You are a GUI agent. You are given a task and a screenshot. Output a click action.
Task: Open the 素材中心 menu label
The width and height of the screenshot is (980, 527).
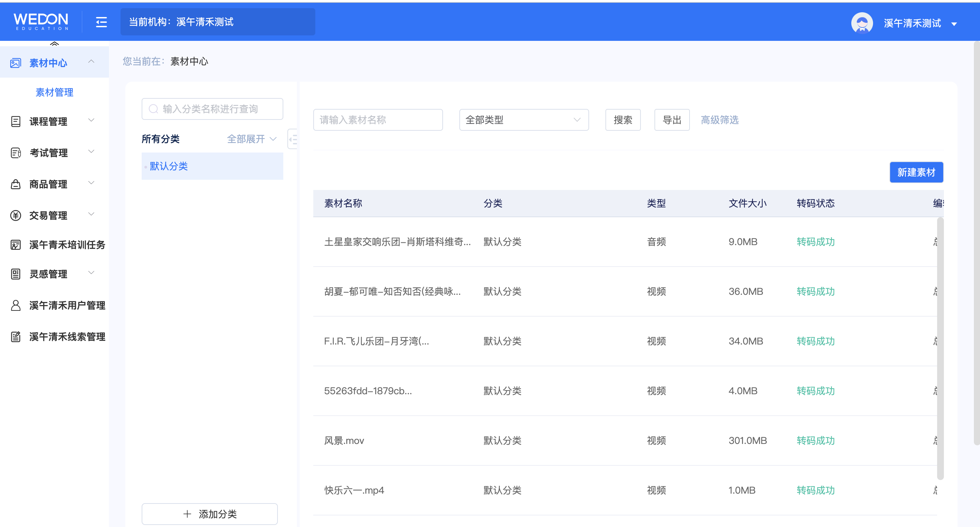pos(48,63)
